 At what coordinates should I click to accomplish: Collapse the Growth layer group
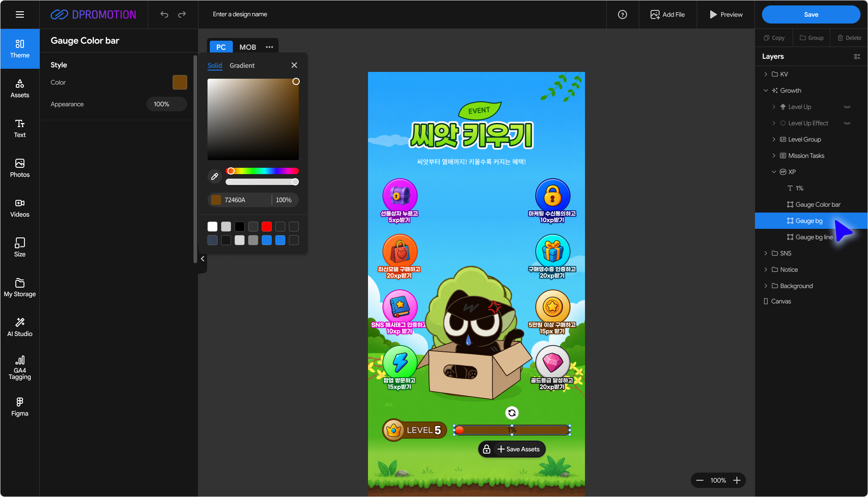point(766,90)
